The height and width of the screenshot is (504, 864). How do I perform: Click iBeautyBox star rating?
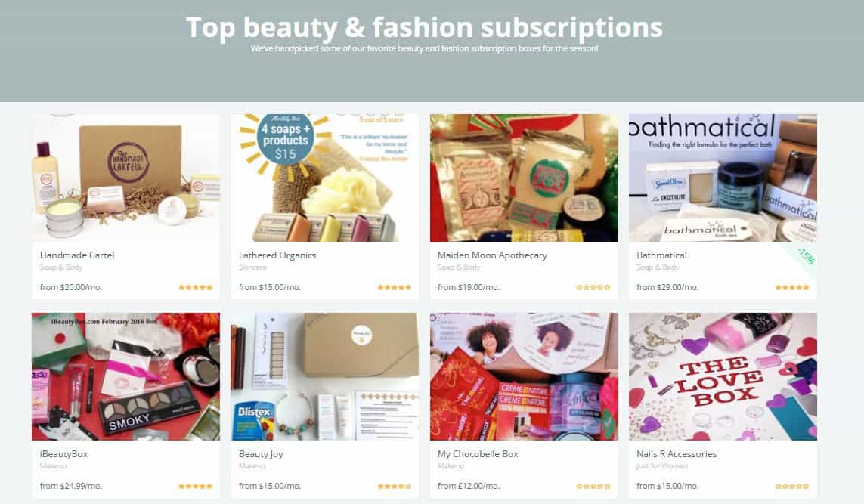[195, 487]
